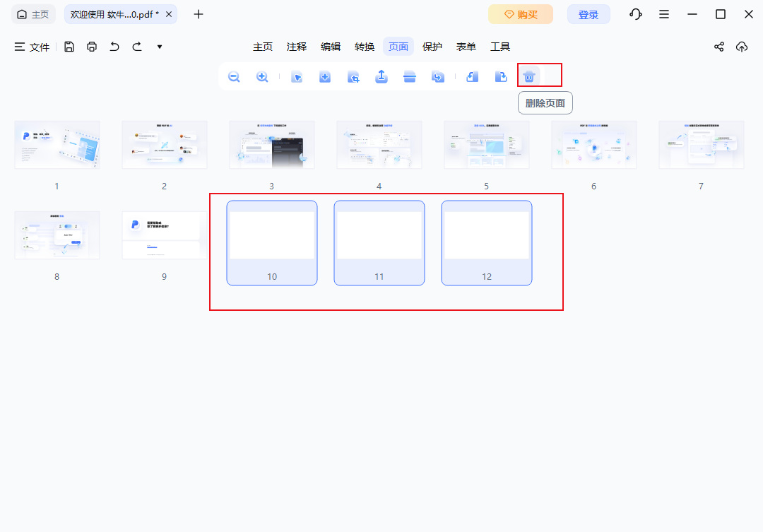Expand the quick access dropdown arrow
Image resolution: width=763 pixels, height=532 pixels.
click(160, 47)
